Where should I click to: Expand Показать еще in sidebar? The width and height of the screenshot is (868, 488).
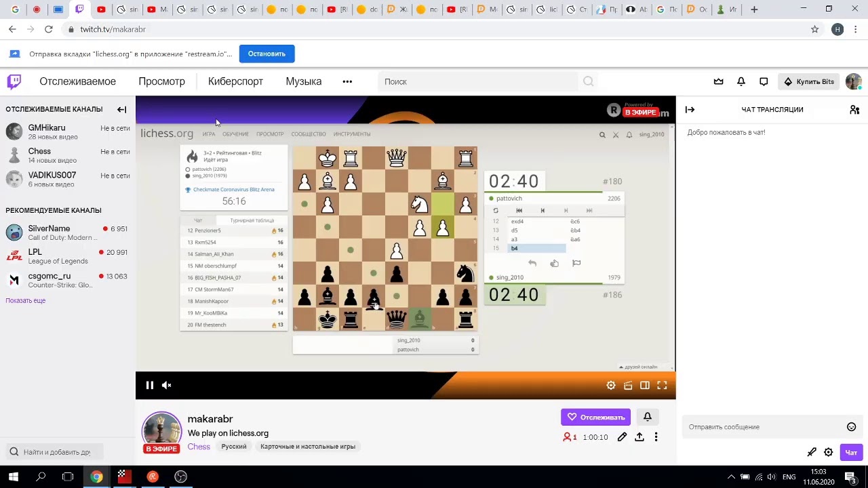click(26, 300)
